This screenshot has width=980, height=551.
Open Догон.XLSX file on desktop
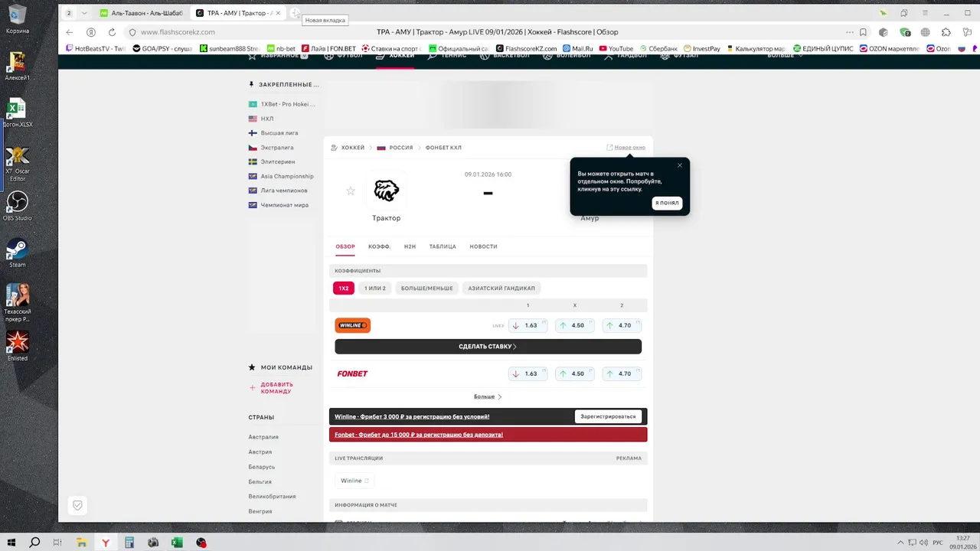click(17, 112)
